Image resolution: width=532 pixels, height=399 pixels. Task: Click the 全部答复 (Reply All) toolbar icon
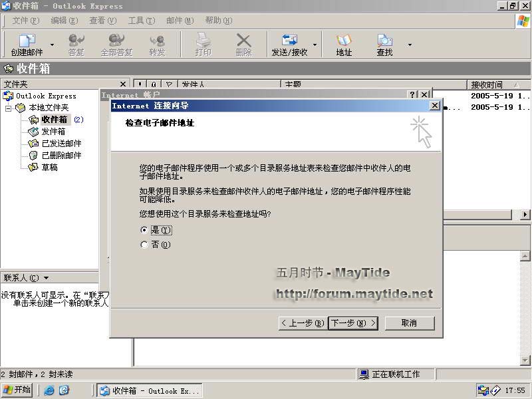(116, 41)
